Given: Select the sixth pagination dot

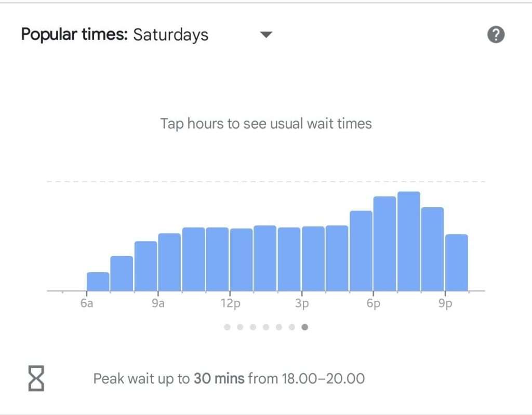Looking at the screenshot, I should point(292,327).
